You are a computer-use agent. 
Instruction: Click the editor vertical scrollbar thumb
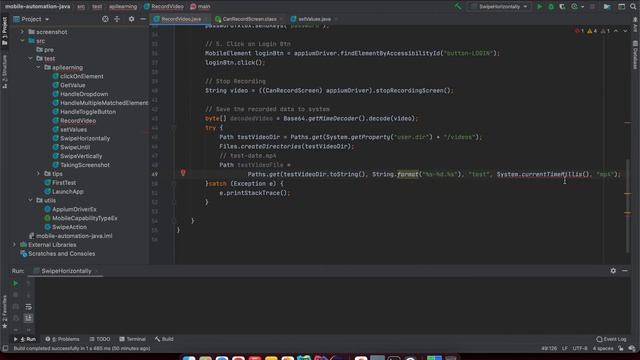(x=628, y=206)
